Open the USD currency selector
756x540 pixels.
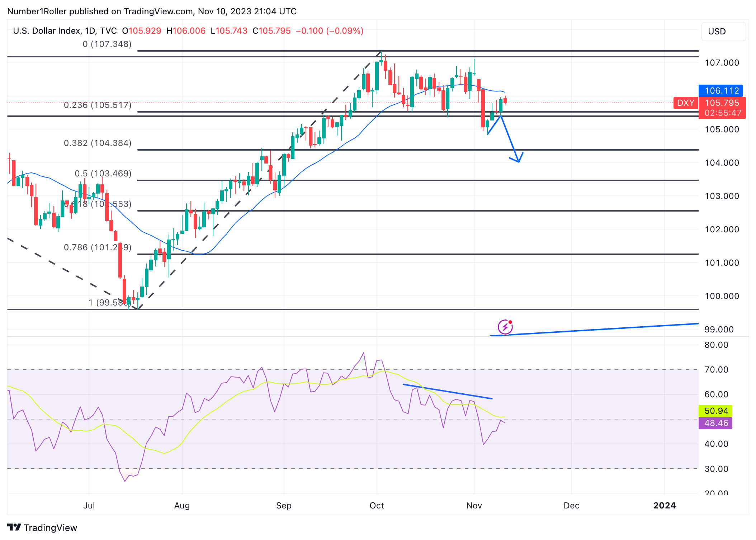723,32
